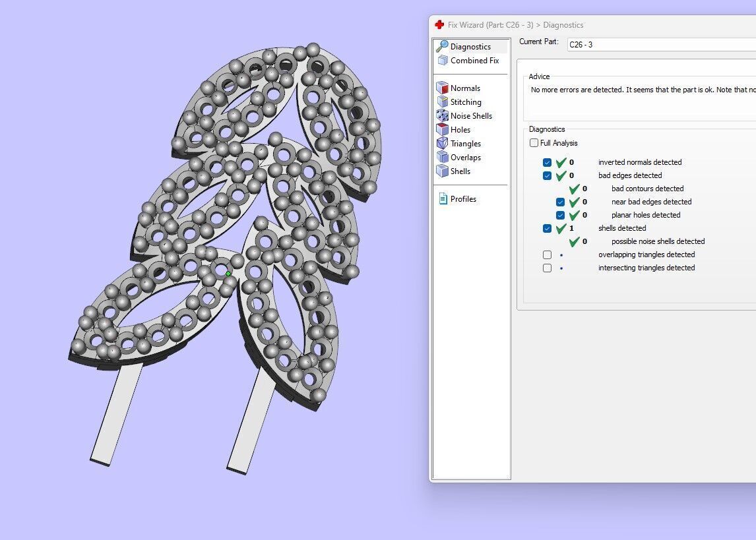The height and width of the screenshot is (540, 756).
Task: Click the Profiles document icon
Action: 443,198
